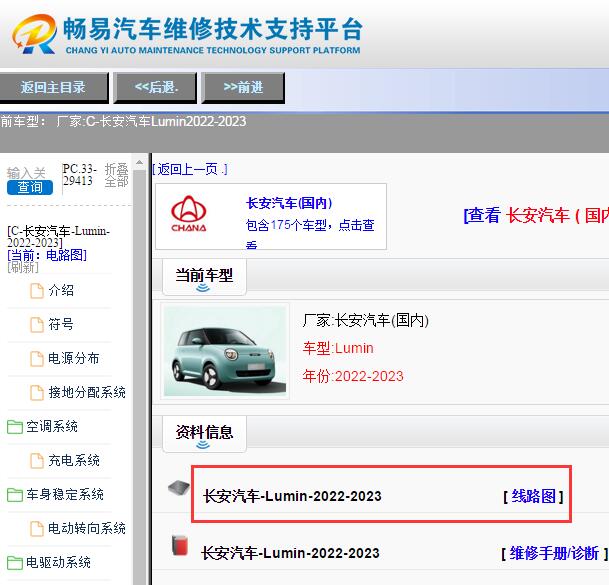Go forward with the >>前进 button

coord(244,87)
